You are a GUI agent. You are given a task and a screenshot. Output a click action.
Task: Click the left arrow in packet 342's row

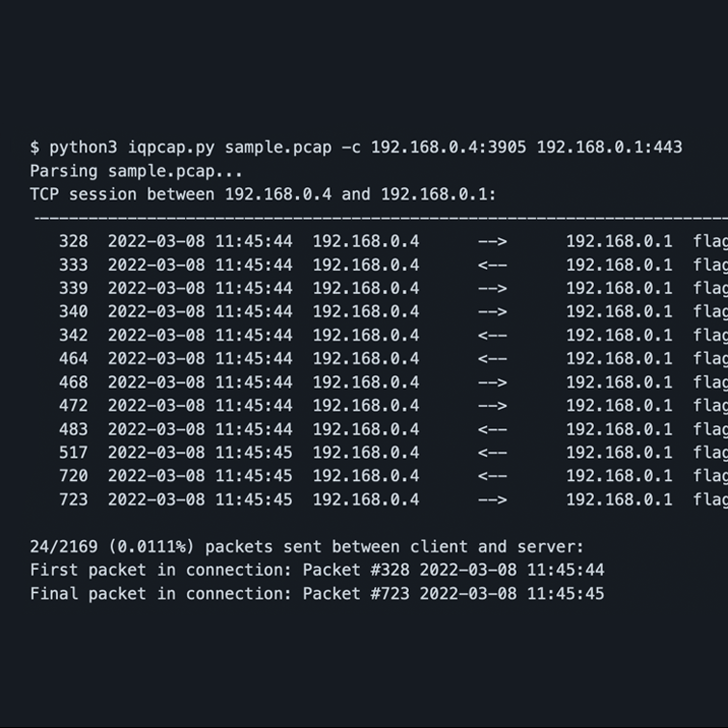(x=492, y=335)
